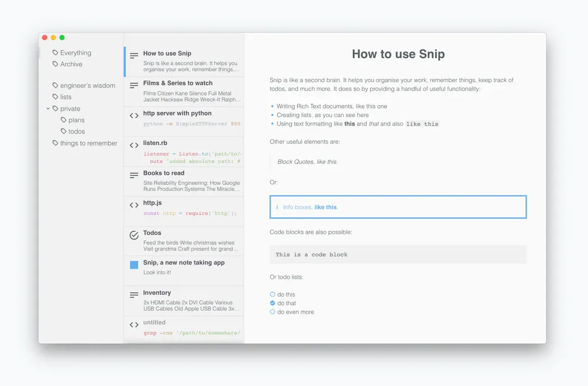Collapse the private tag group
Image resolution: width=588 pixels, height=386 pixels.
pos(48,108)
